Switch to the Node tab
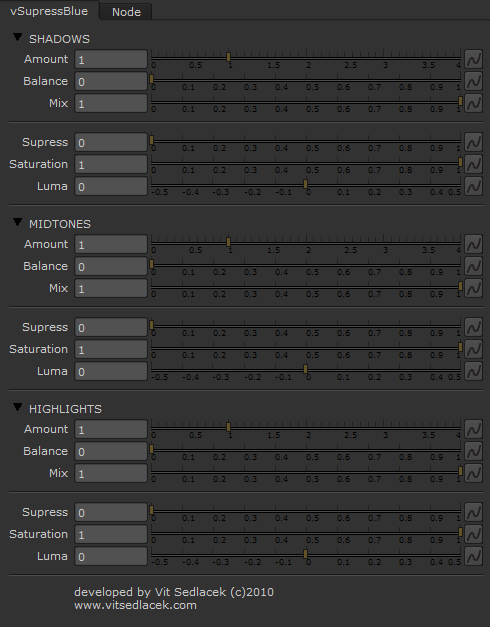Image resolution: width=490 pixels, height=627 pixels. point(126,12)
